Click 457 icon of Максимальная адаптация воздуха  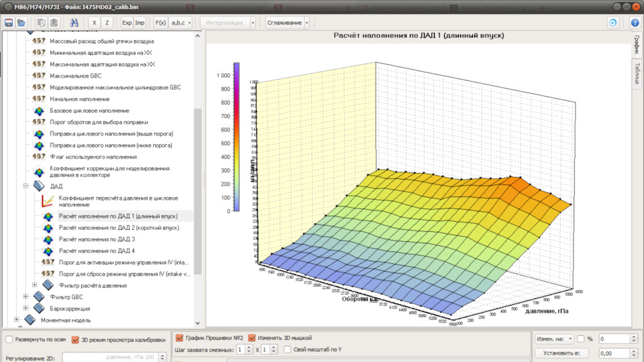pyautogui.click(x=39, y=64)
